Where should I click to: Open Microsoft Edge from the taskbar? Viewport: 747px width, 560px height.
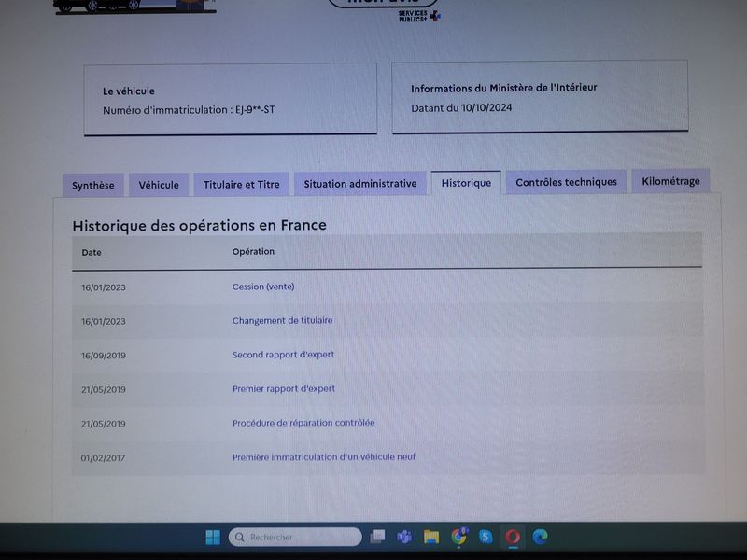pyautogui.click(x=540, y=537)
